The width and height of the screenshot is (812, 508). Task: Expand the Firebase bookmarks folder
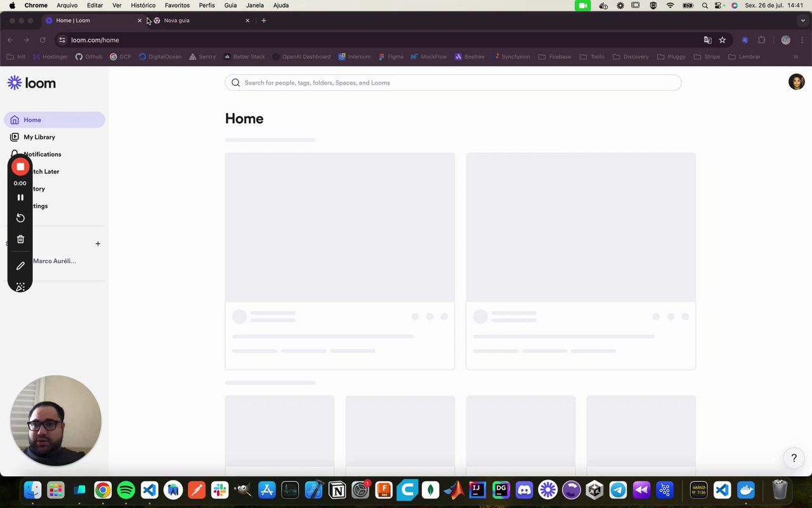[x=555, y=57]
